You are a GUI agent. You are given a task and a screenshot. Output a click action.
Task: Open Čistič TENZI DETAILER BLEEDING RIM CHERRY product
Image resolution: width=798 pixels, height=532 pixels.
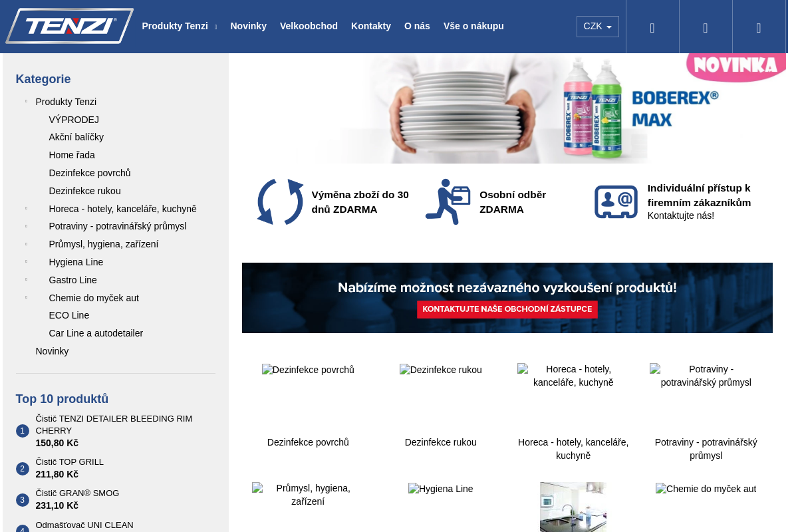pos(114,424)
